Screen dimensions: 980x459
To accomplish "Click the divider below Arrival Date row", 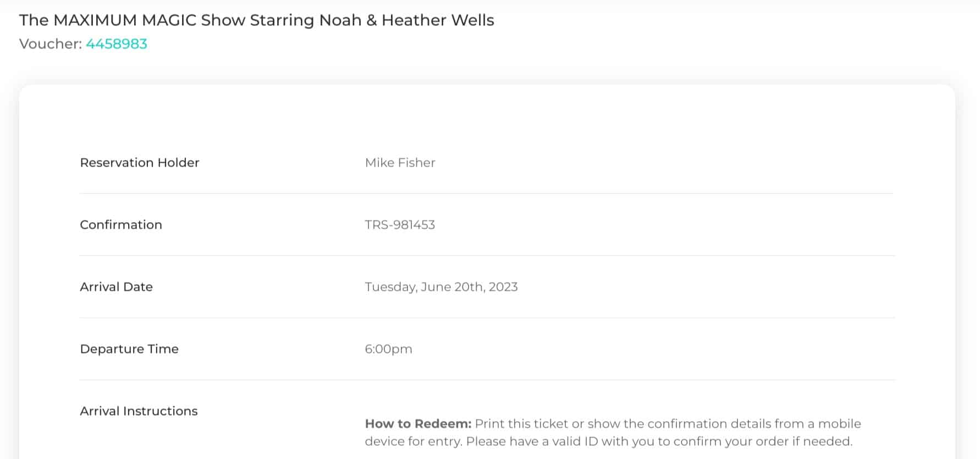I will click(487, 318).
